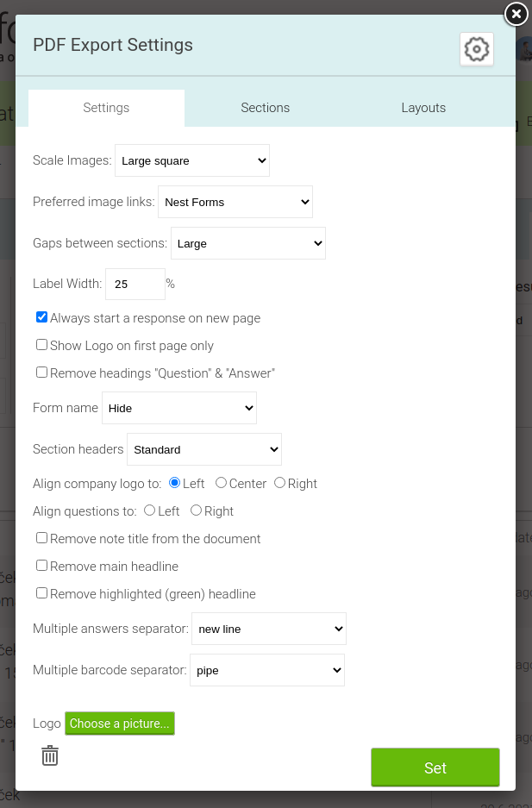This screenshot has height=808, width=532.
Task: Click the green Set button
Action: pyautogui.click(x=435, y=767)
